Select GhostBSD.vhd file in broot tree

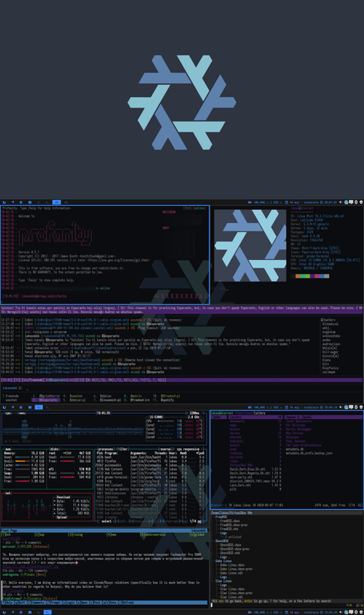point(229,553)
